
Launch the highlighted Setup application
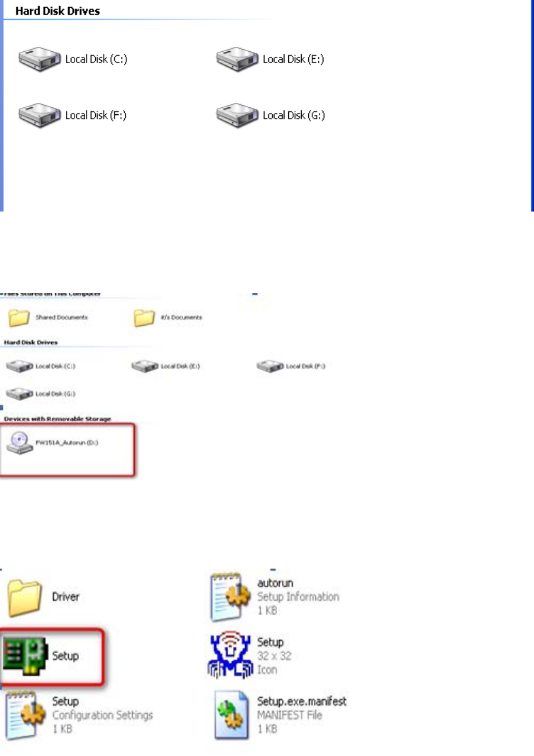click(x=41, y=656)
